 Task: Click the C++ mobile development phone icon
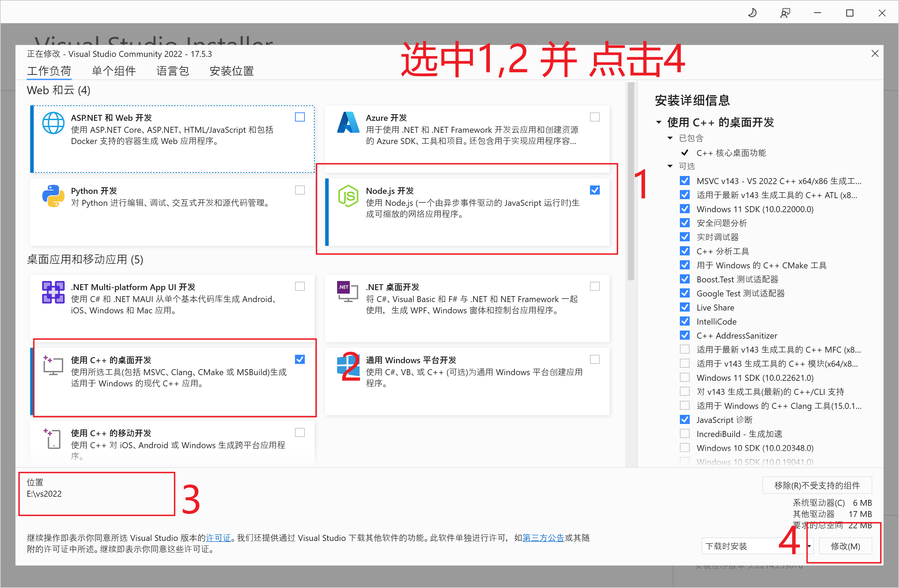pos(53,438)
